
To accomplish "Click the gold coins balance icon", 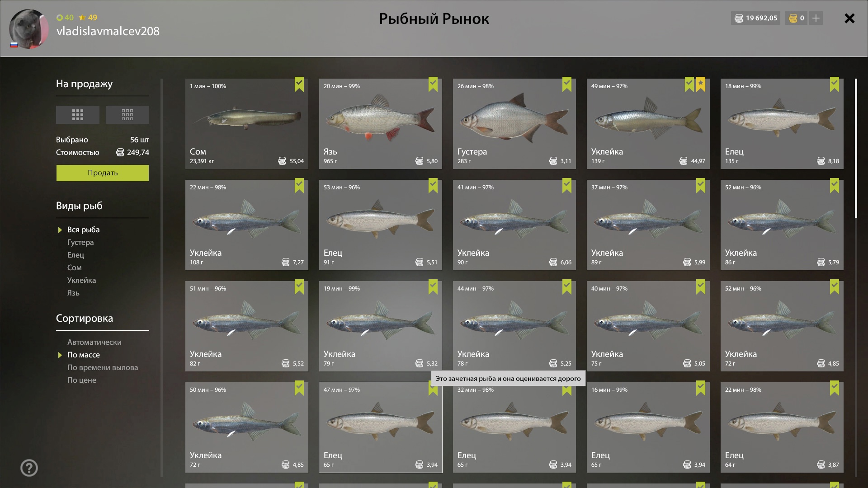I will pos(793,18).
